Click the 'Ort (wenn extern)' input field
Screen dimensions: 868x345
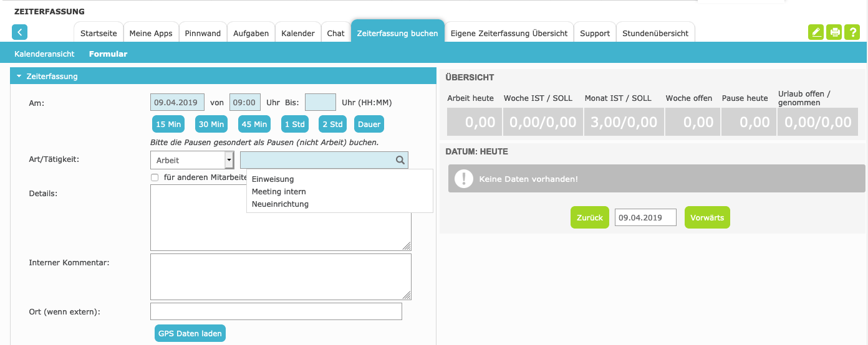[x=276, y=311]
